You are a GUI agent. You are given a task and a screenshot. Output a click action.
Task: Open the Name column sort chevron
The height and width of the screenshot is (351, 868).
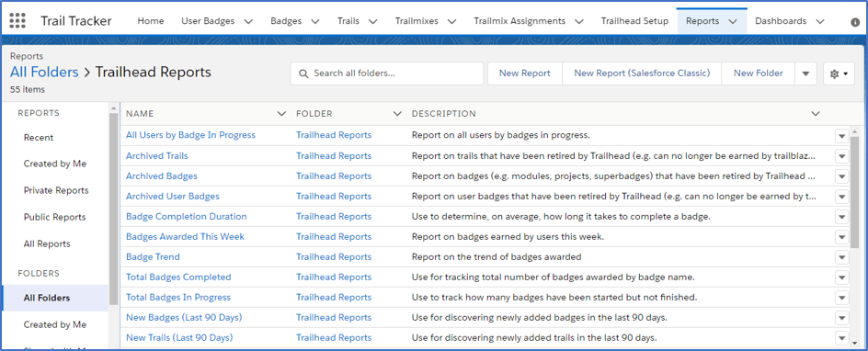coord(281,114)
